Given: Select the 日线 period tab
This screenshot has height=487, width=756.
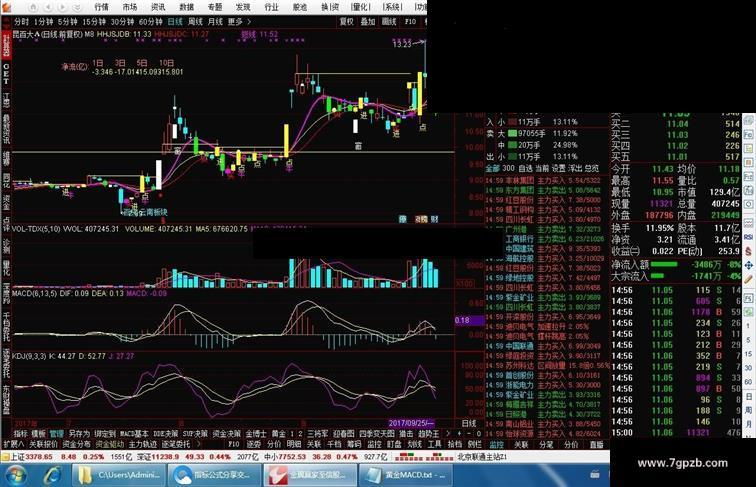Looking at the screenshot, I should click(175, 22).
